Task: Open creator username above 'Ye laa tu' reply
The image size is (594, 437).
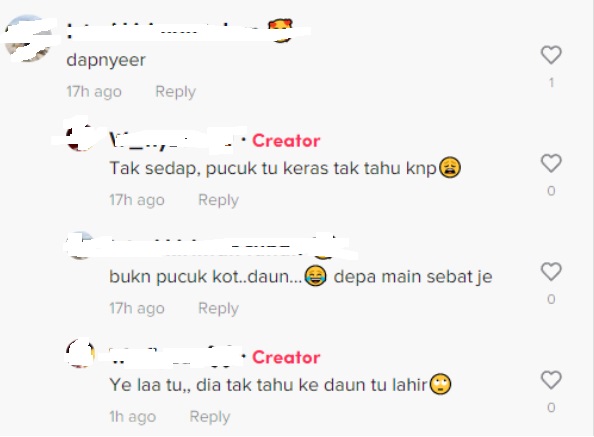Action: 174,357
